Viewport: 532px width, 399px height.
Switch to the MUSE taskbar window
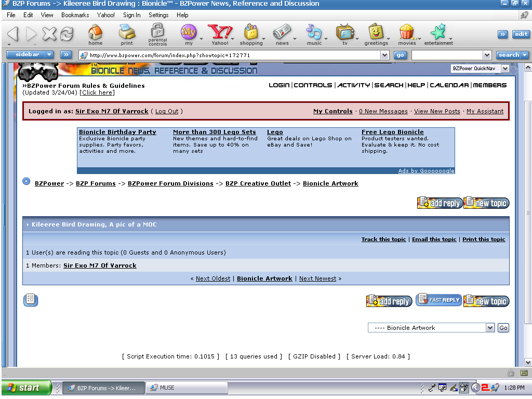point(187,388)
